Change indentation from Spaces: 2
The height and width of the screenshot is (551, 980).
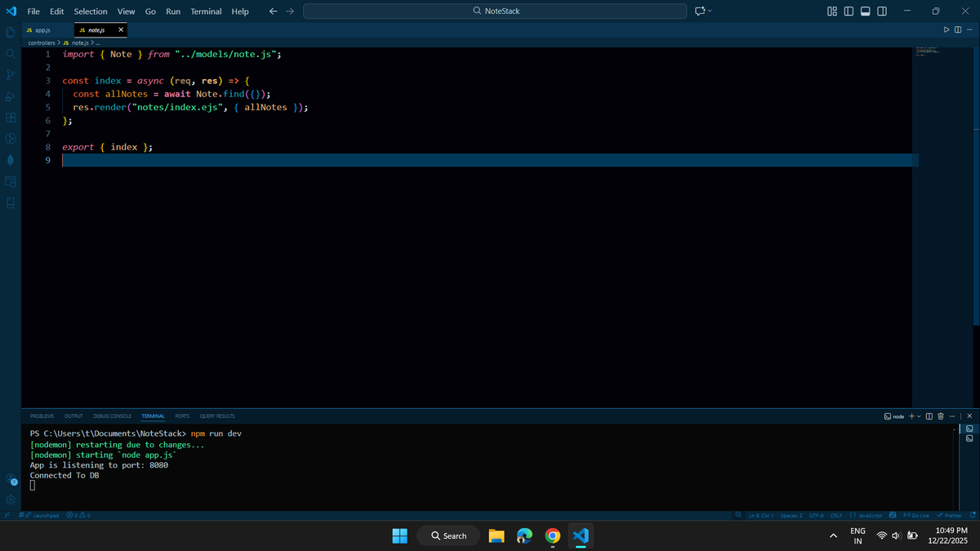tap(791, 515)
